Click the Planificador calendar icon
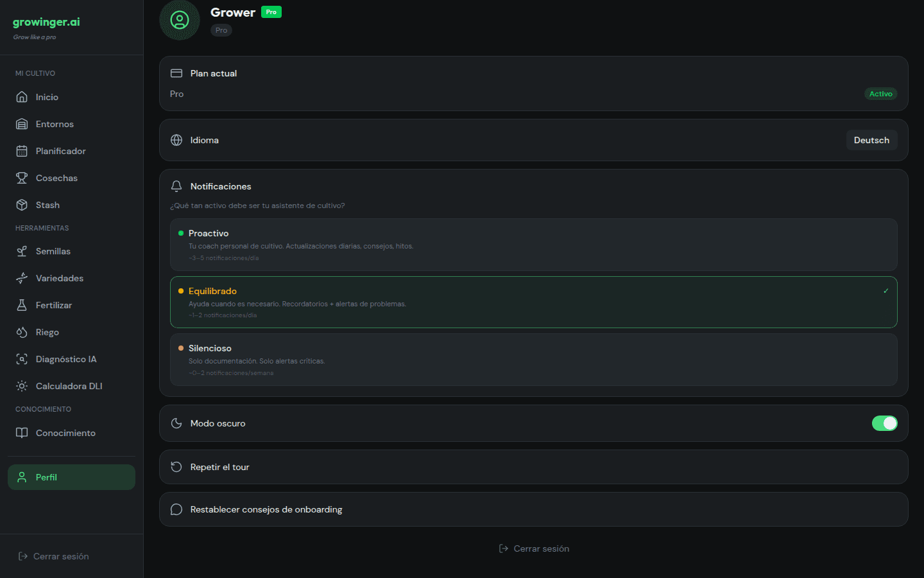 22,151
